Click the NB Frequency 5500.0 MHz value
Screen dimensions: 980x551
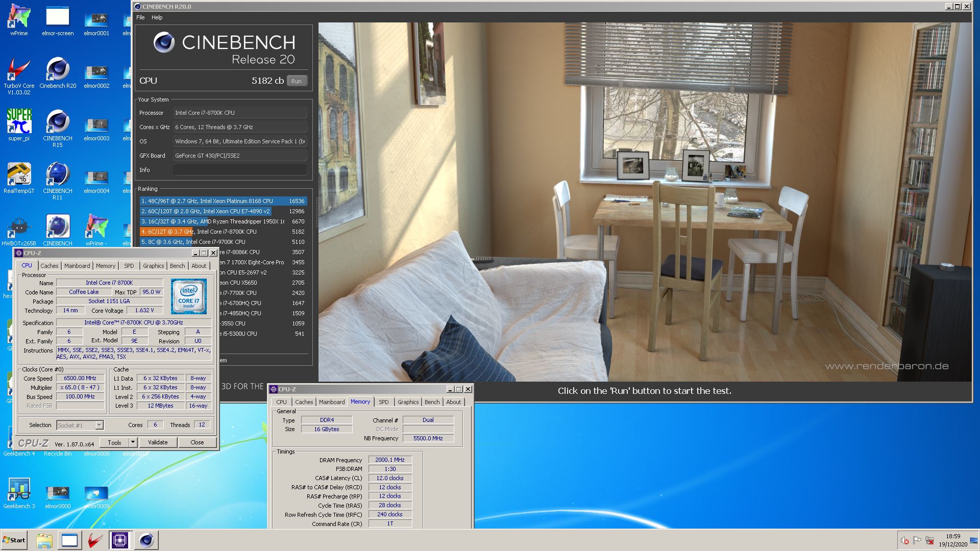tap(428, 438)
